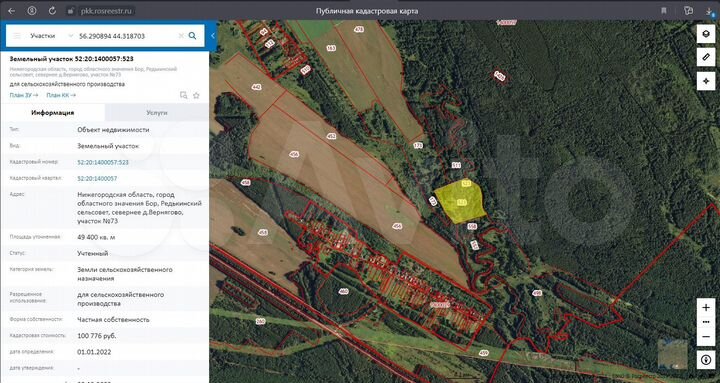The image size is (720, 383).
Task: Click parcel label 558 on the map
Action: pos(472,226)
